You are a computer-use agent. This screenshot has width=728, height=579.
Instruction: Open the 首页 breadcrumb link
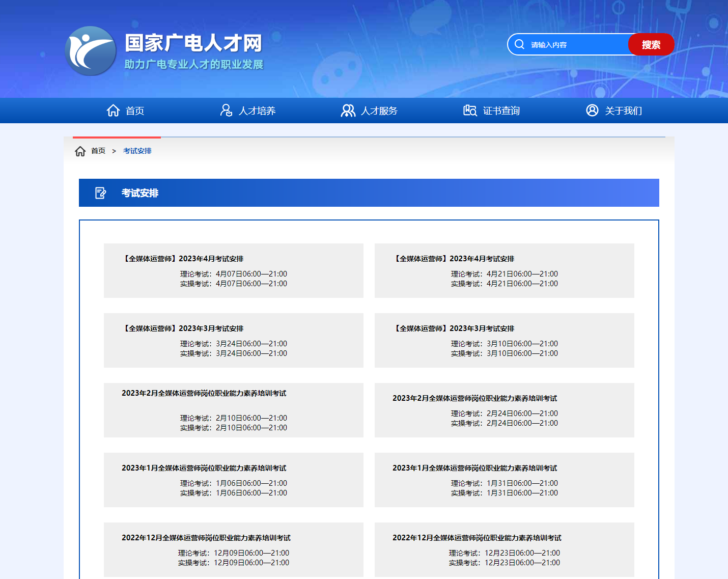[98, 151]
